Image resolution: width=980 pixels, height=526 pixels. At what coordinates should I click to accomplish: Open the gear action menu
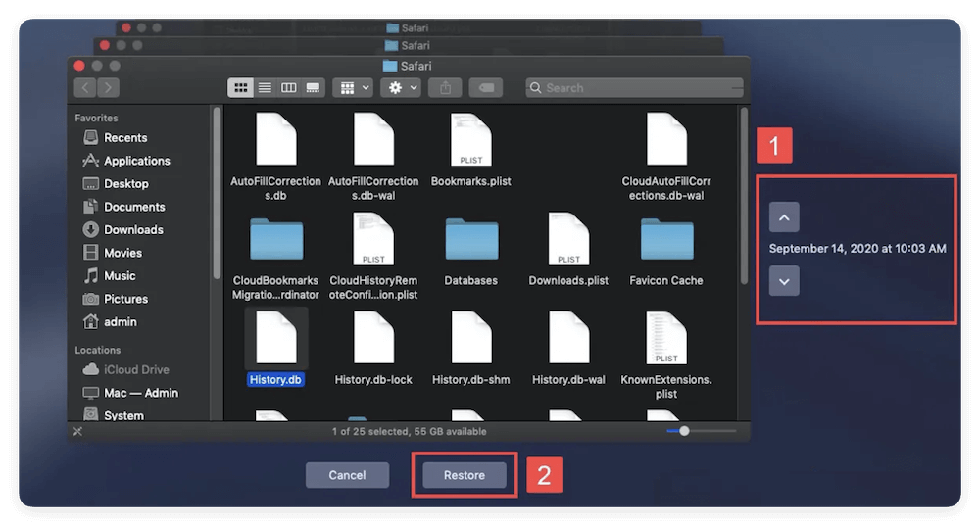coord(400,88)
